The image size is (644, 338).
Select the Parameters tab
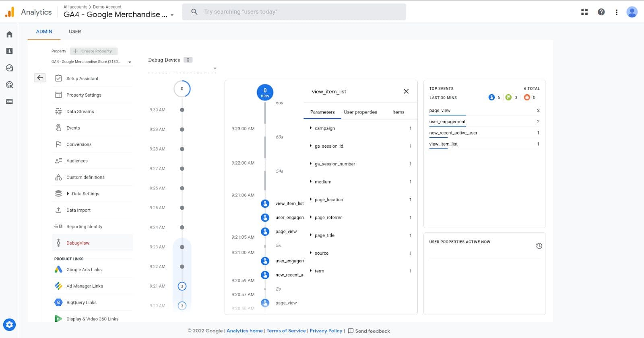coord(322,112)
